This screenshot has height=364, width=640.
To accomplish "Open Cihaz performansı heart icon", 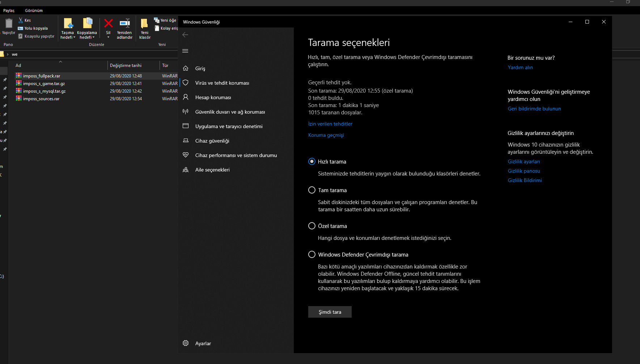I will pos(186,155).
